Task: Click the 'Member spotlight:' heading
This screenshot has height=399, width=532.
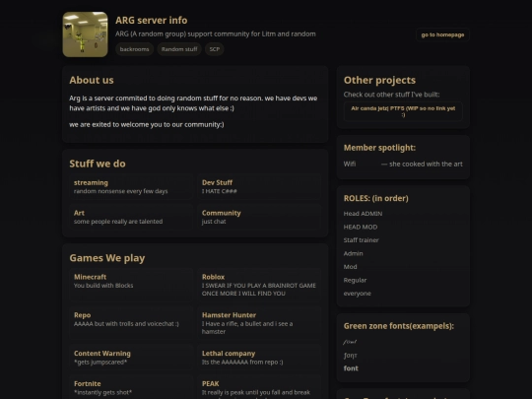Action: [379, 148]
